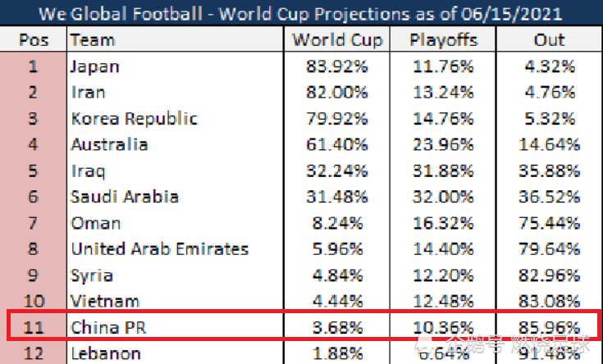Click the Pos column header
This screenshot has height=364, width=603.
click(x=34, y=39)
